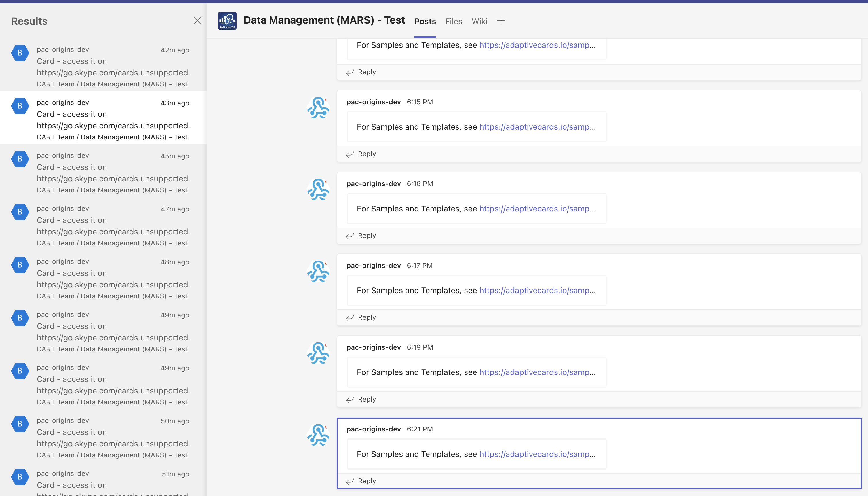
Task: Open adaptivecards.io link in 6:16 PM post
Action: tap(538, 209)
